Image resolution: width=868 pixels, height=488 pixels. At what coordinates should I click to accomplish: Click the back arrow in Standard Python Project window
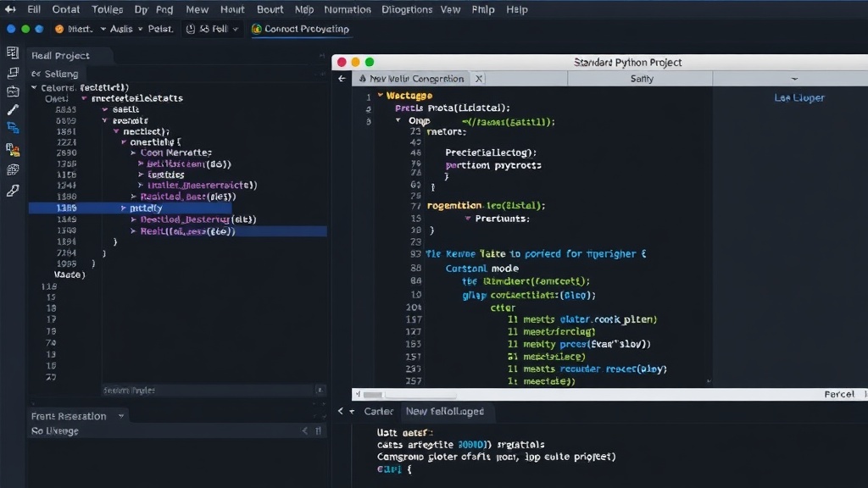[342, 79]
